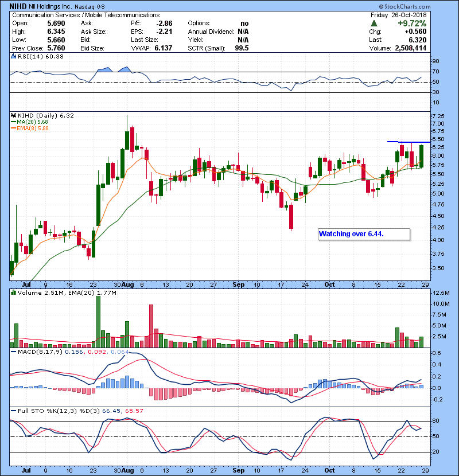Viewport: 459px width, 476px height.
Task: Click the Volume 2.51M, EMA(20) 1.77M label
Action: (x=67, y=293)
